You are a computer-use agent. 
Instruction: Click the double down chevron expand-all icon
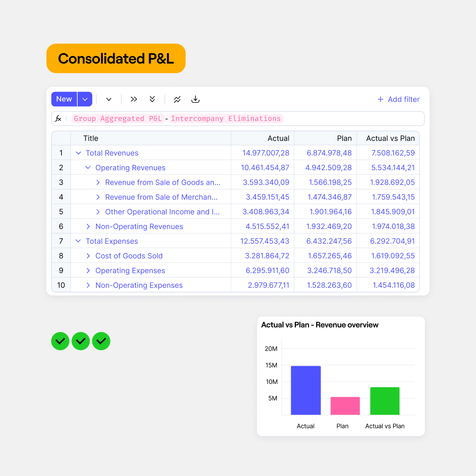(152, 99)
